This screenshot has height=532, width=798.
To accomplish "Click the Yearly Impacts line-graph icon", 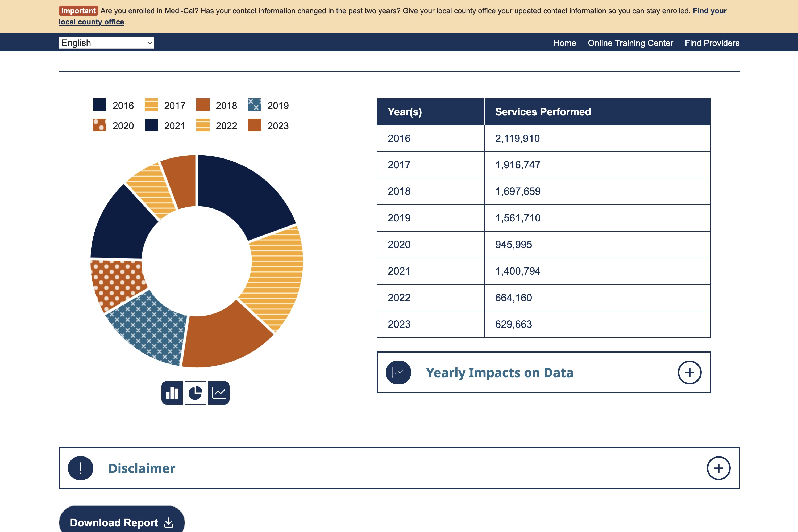I will 398,372.
